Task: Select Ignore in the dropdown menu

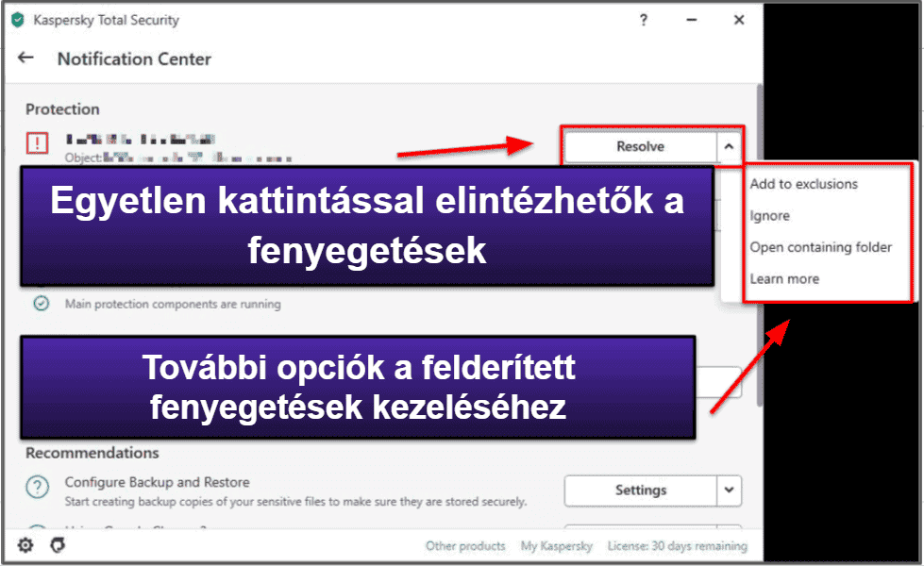Action: (769, 216)
